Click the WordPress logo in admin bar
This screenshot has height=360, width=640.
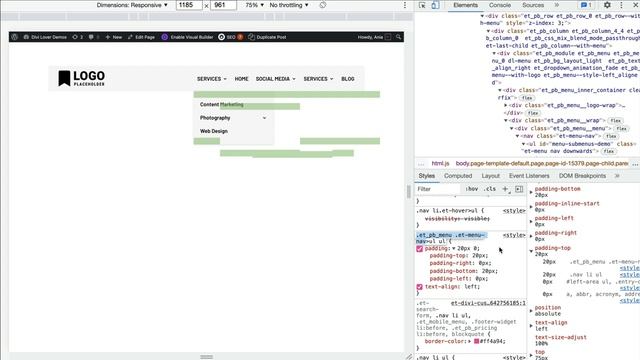point(15,37)
